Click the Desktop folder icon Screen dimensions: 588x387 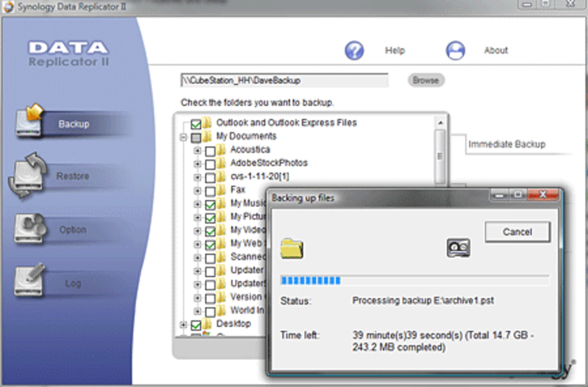[x=207, y=324]
